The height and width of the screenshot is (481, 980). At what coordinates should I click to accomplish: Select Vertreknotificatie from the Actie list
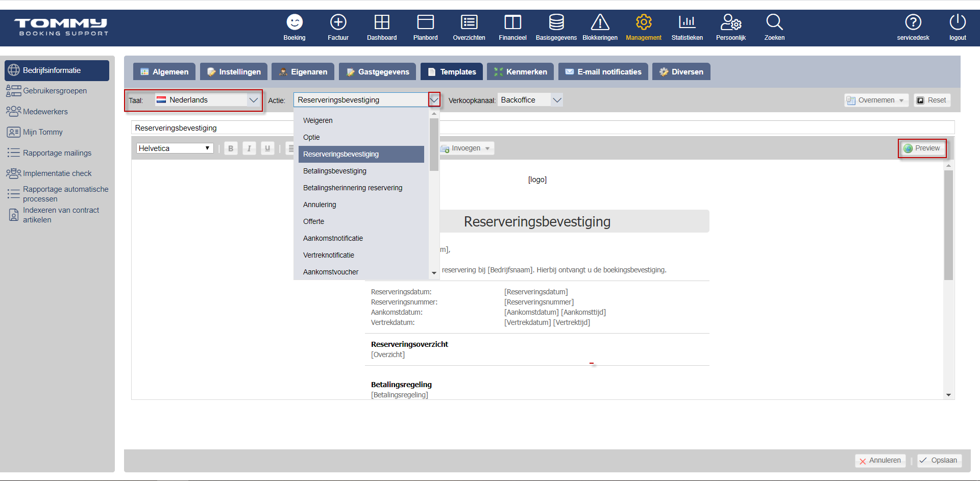coord(361,255)
